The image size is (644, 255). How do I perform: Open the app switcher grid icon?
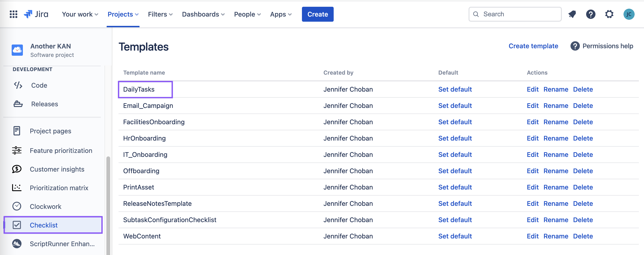13,14
